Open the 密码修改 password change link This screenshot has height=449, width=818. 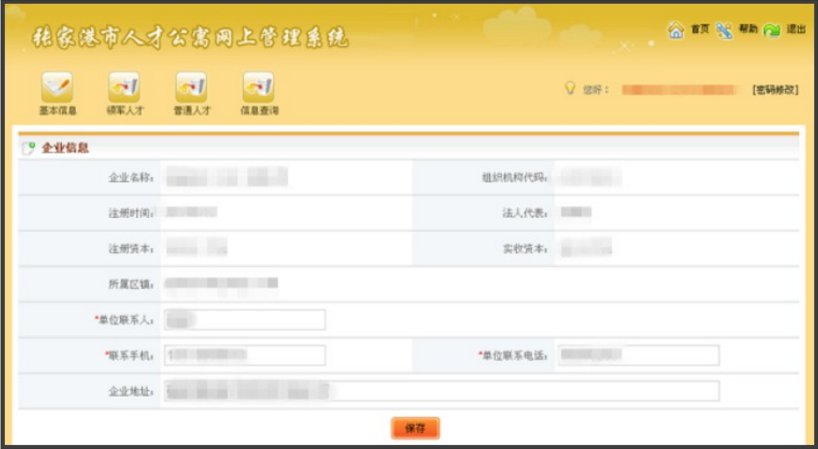pos(776,90)
